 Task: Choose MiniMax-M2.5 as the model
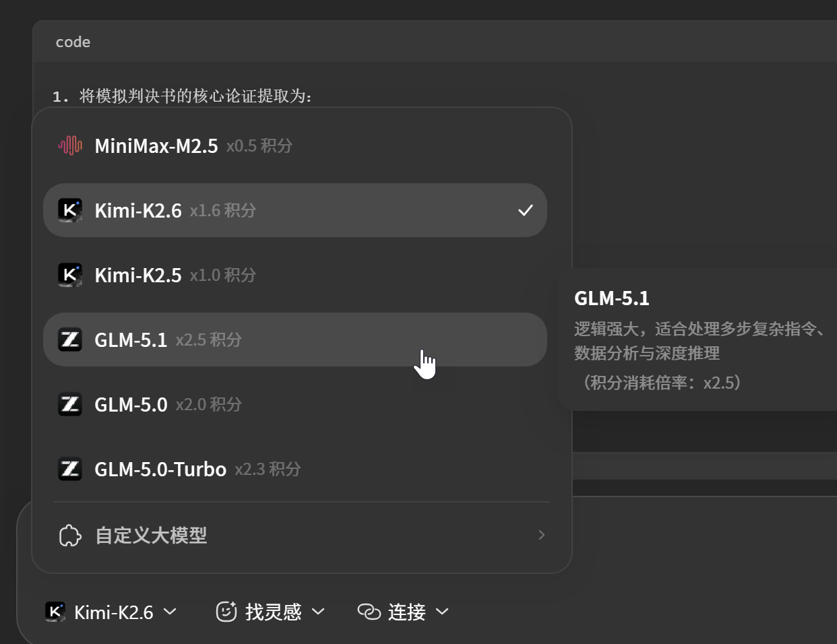[x=295, y=146]
